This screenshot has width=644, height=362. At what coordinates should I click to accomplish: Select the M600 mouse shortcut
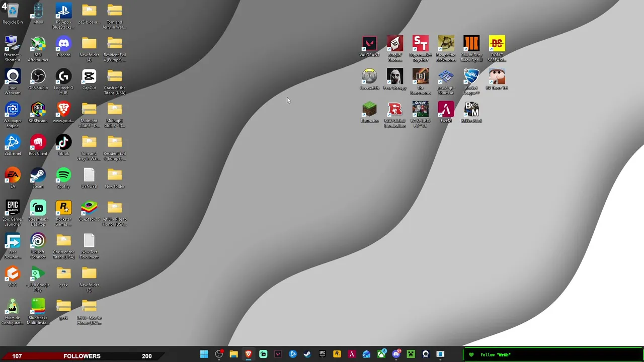pyautogui.click(x=38, y=14)
